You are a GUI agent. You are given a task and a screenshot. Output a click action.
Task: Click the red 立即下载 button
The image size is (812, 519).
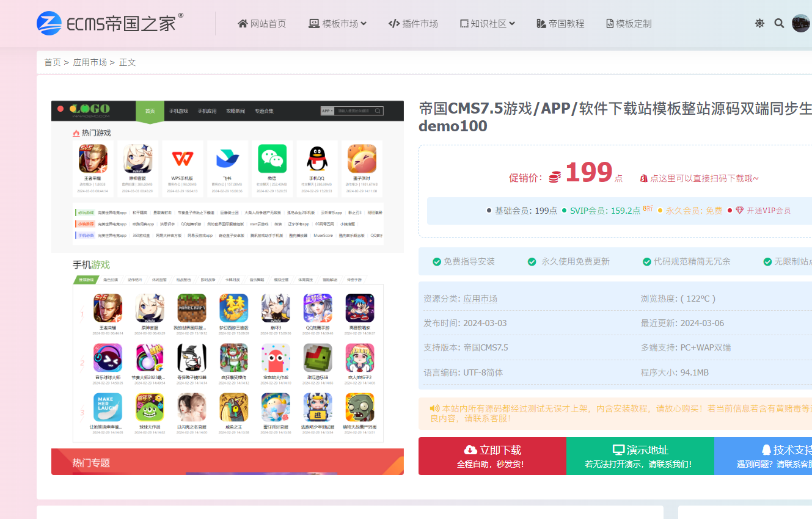[x=492, y=456]
